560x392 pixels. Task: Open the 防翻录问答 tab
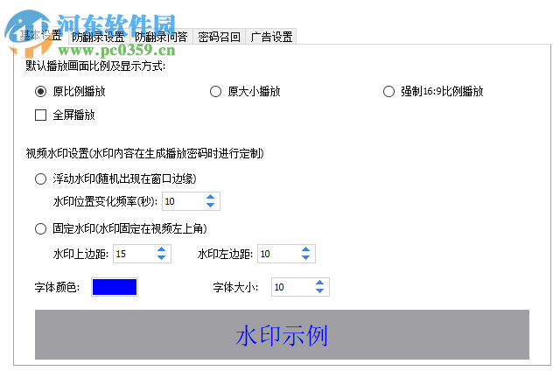(161, 37)
